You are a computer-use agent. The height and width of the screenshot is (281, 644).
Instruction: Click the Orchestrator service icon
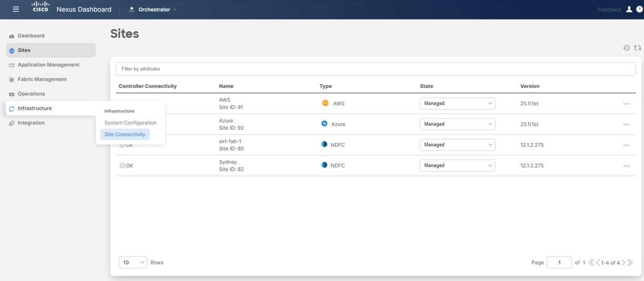coord(132,9)
